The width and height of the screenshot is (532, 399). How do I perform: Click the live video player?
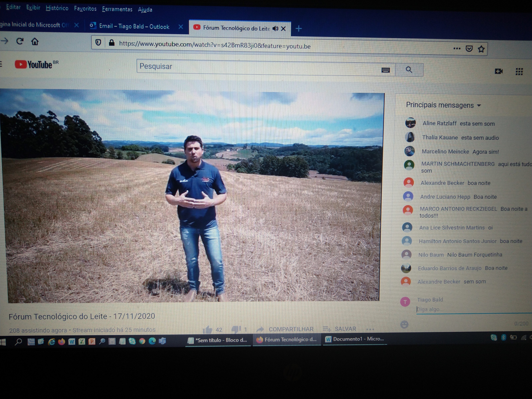(x=192, y=196)
